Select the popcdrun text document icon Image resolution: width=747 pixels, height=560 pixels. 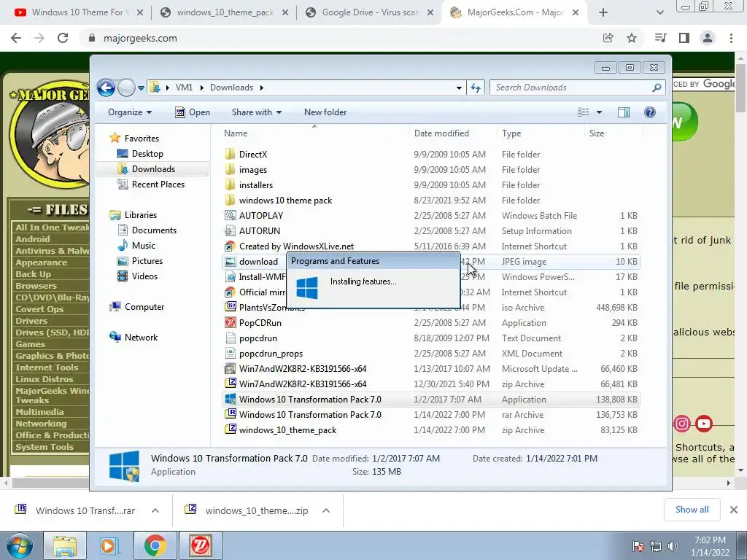[230, 338]
